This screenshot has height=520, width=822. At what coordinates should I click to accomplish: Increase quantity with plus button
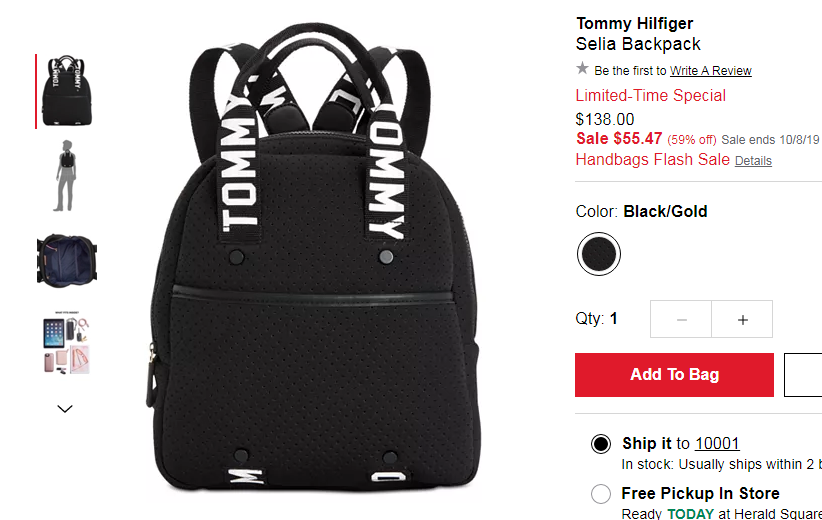click(742, 319)
